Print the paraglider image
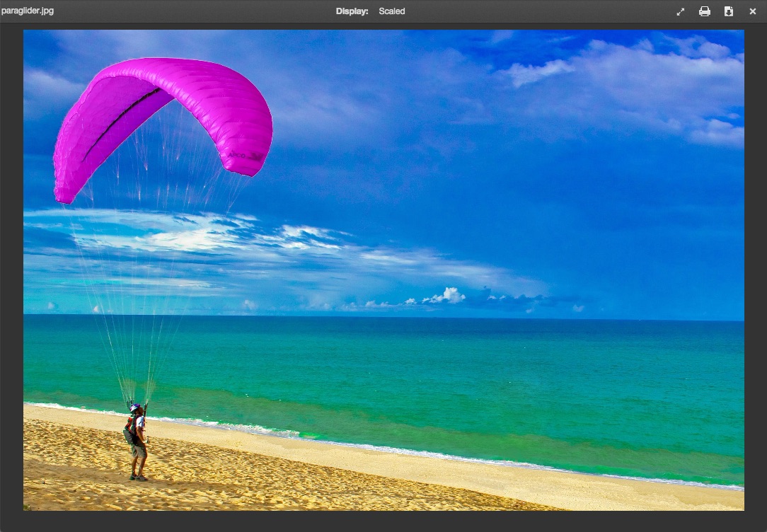This screenshot has height=532, width=767. pyautogui.click(x=705, y=11)
